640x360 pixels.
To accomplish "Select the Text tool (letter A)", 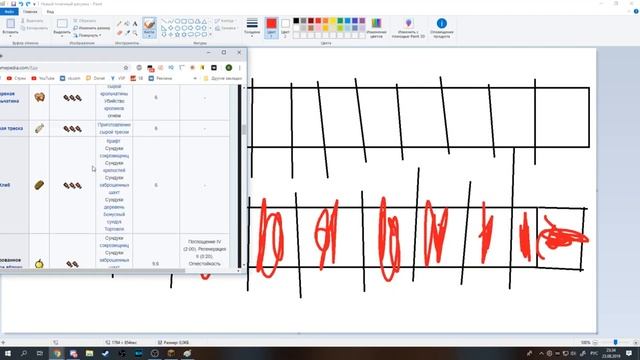I will tap(135, 24).
